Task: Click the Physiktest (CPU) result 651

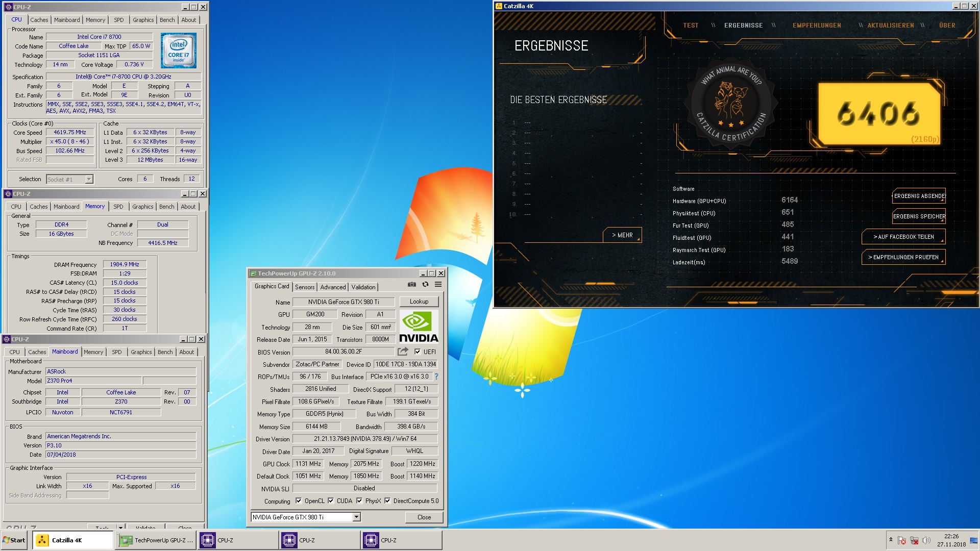Action: (x=788, y=212)
